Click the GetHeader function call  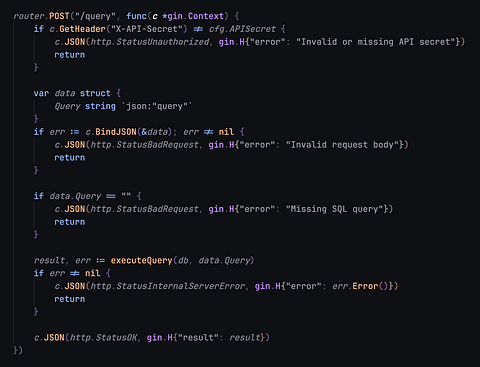(x=82, y=29)
